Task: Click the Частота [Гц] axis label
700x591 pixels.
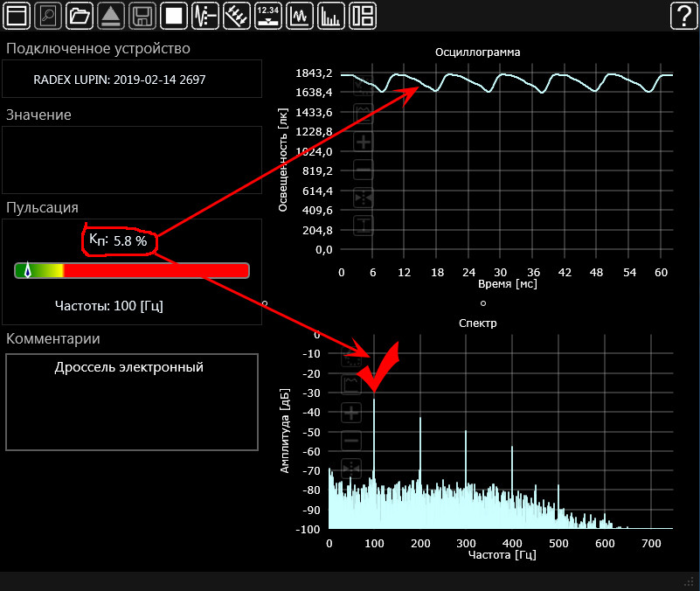Action: [x=502, y=555]
